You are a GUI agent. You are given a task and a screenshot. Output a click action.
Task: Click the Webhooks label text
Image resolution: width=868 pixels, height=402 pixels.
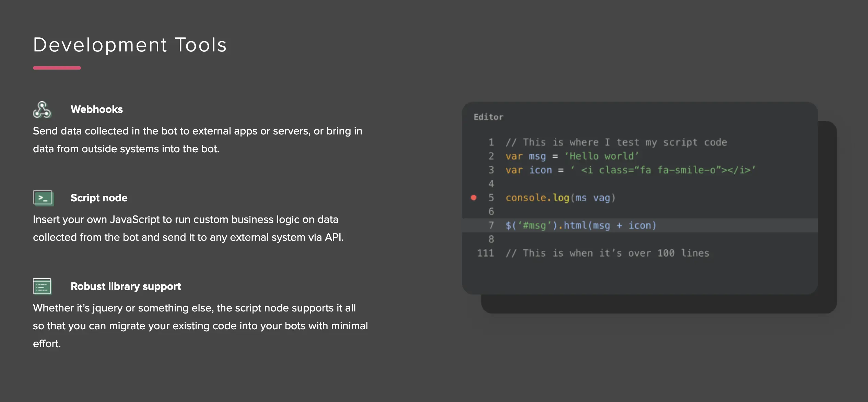(97, 110)
